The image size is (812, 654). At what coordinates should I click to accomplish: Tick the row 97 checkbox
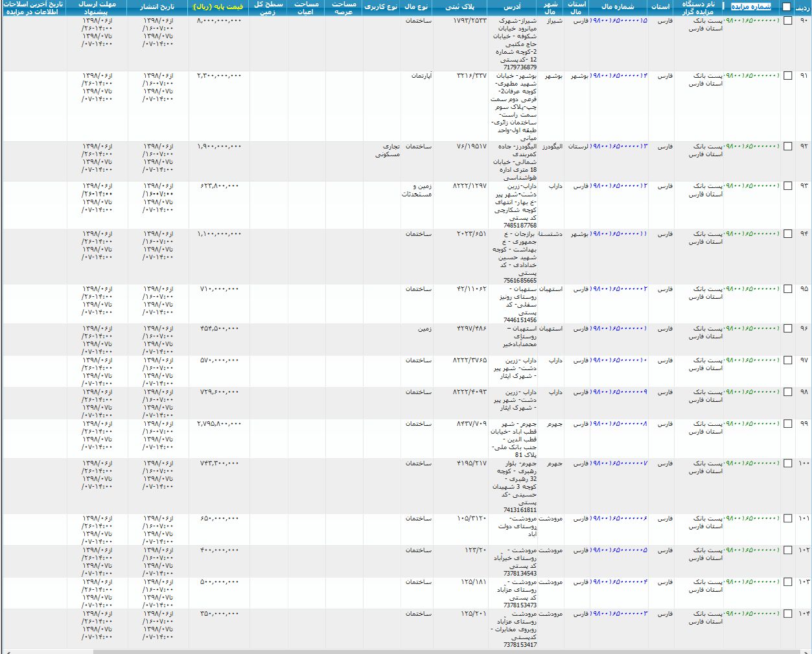pos(787,360)
